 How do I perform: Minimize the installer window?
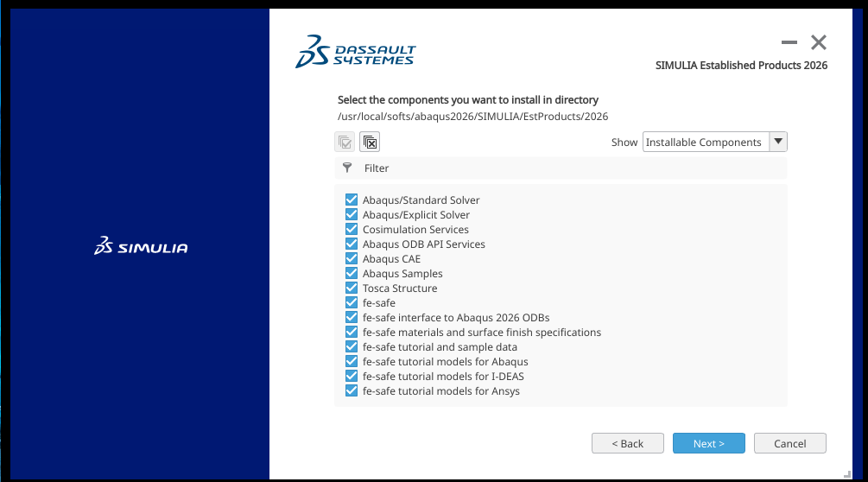789,42
